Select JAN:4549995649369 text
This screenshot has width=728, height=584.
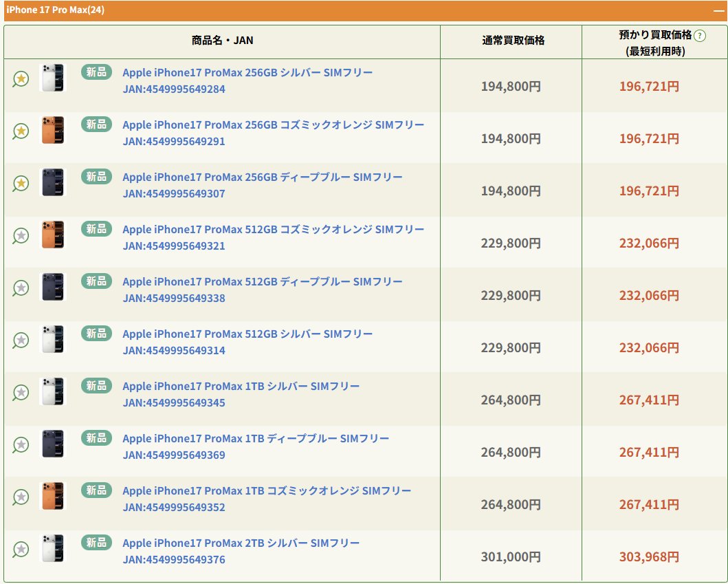pos(174,455)
